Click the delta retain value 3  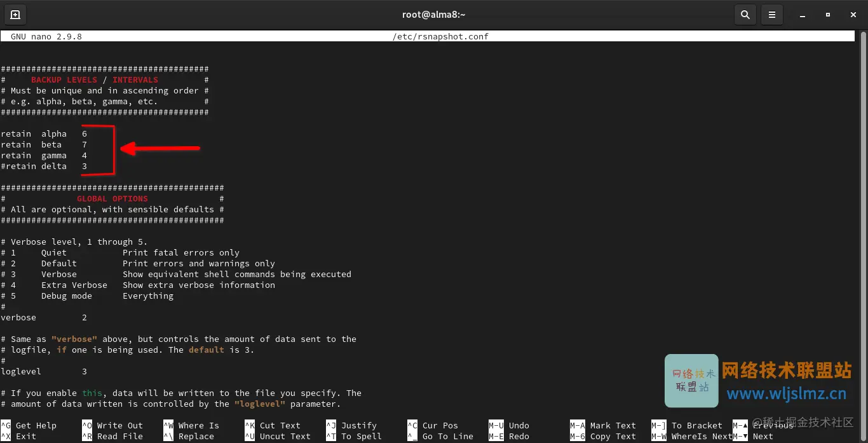(x=85, y=167)
